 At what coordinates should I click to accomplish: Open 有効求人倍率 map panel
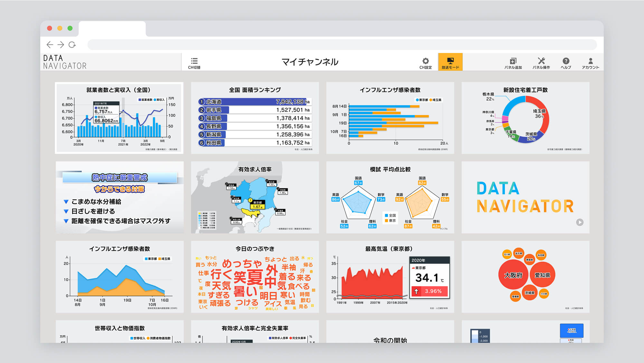(x=255, y=197)
